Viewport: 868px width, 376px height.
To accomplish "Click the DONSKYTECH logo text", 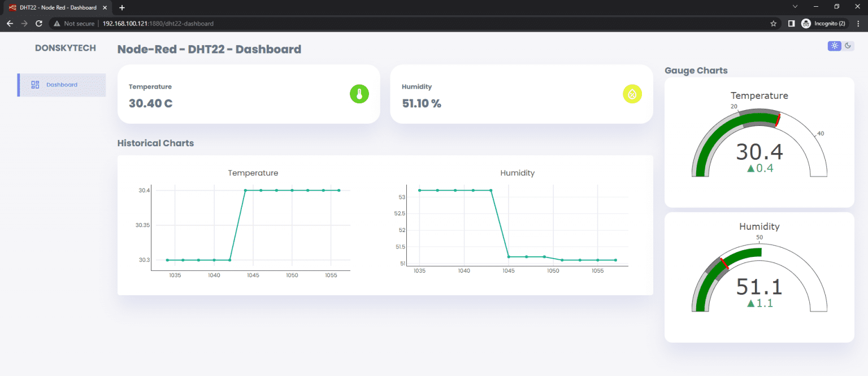I will tap(66, 48).
